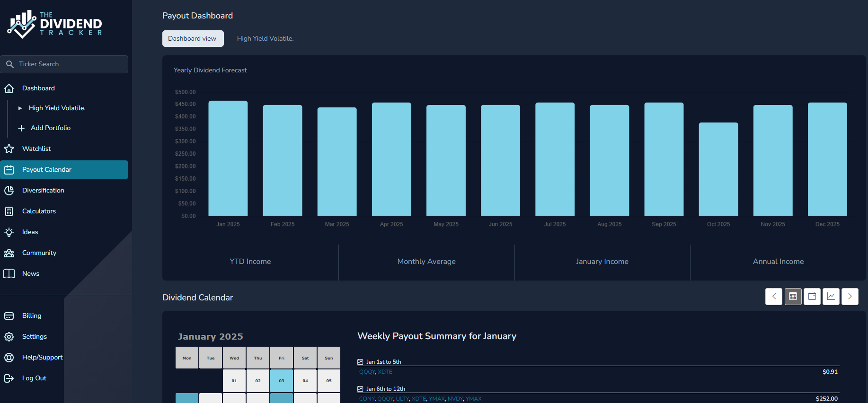Click the Help/Support lifebuoy icon

tap(9, 358)
